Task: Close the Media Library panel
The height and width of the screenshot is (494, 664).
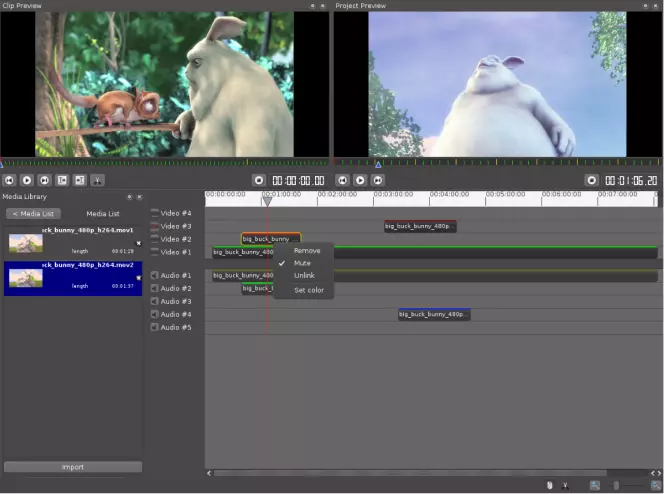Action: 139,197
